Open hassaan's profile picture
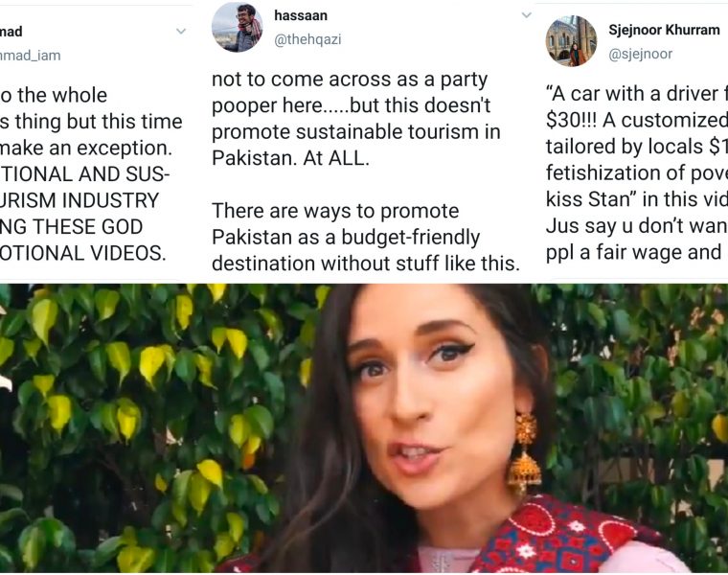Image resolution: width=728 pixels, height=575 pixels. click(238, 27)
